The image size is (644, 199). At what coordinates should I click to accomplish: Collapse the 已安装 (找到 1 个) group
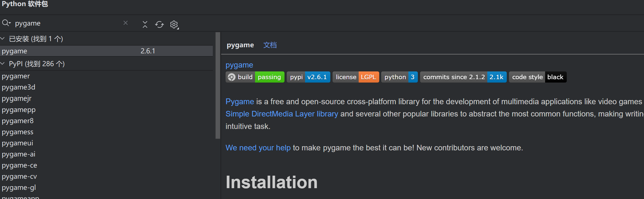pos(3,39)
